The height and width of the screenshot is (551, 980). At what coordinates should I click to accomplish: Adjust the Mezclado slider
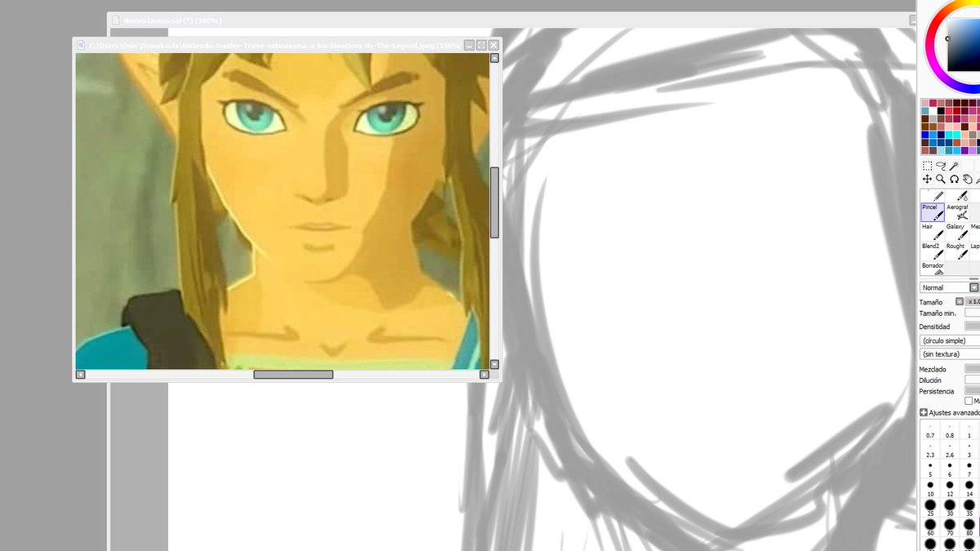pyautogui.click(x=973, y=369)
